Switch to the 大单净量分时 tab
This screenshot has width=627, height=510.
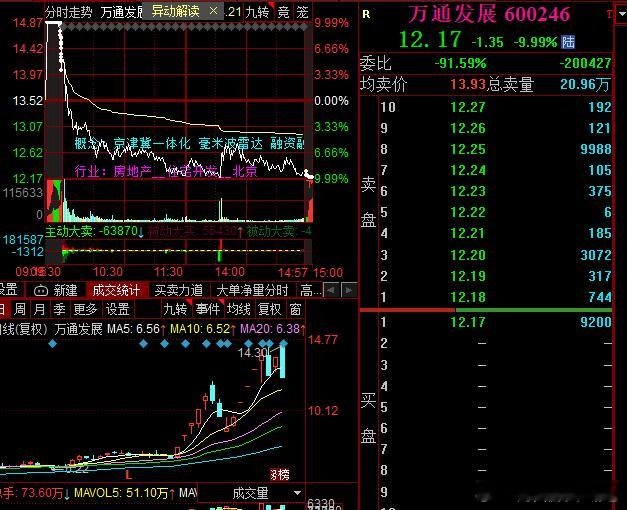pyautogui.click(x=252, y=290)
